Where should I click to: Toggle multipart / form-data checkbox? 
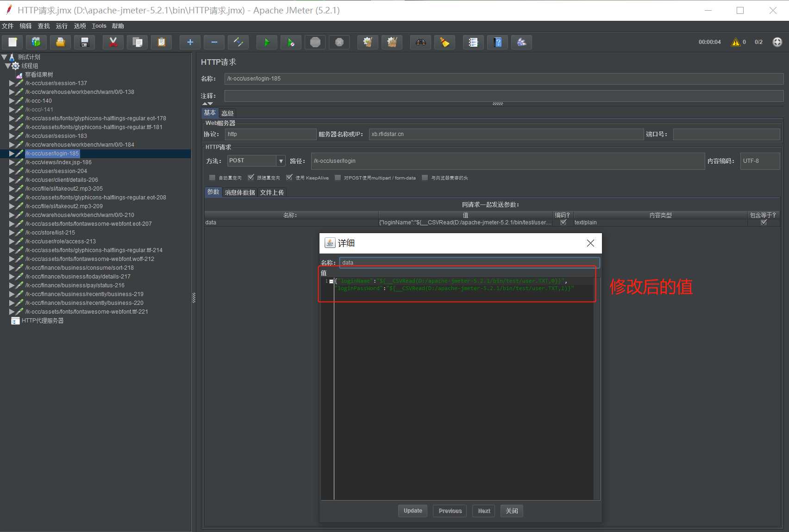click(338, 178)
